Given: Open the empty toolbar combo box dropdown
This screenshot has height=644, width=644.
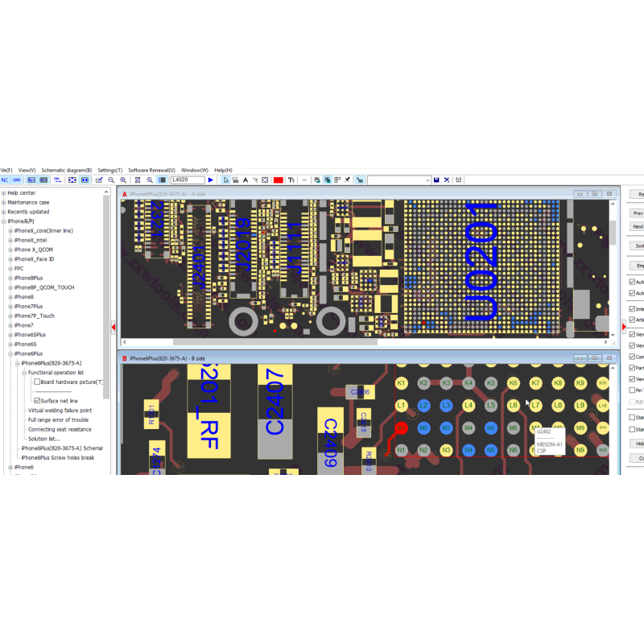Looking at the screenshot, I should point(427,180).
